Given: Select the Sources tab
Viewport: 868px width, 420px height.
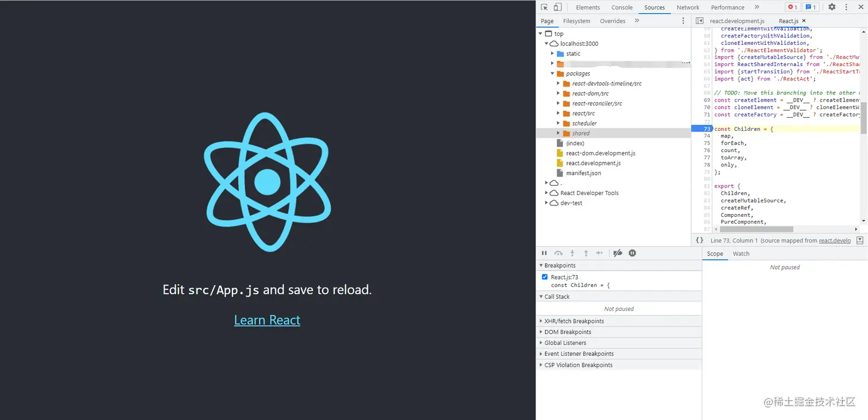Looking at the screenshot, I should [x=654, y=7].
